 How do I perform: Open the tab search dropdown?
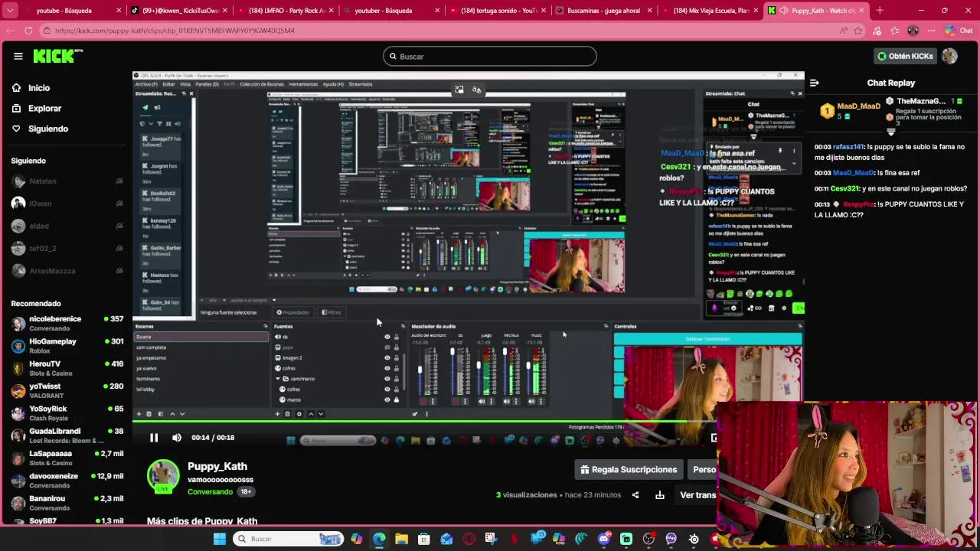[10, 11]
